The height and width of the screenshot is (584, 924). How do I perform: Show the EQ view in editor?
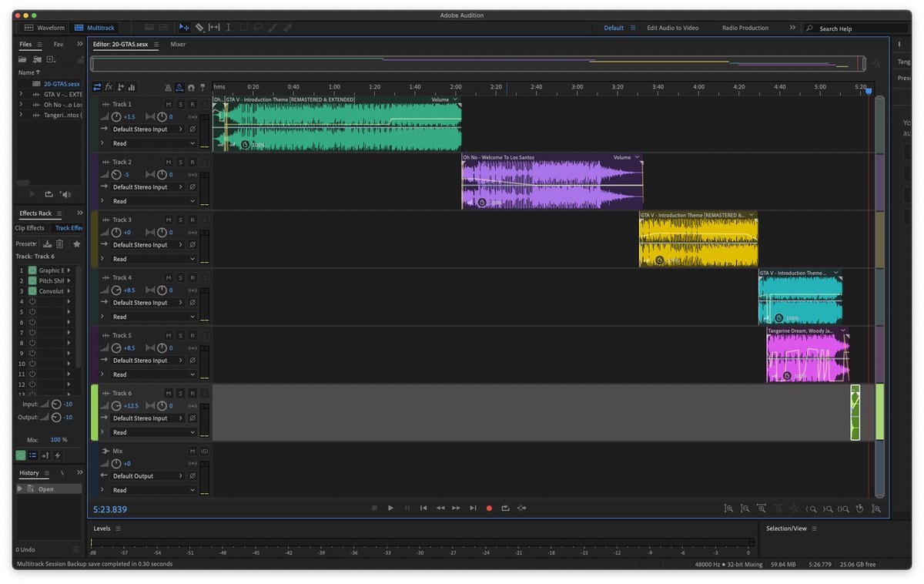click(132, 87)
